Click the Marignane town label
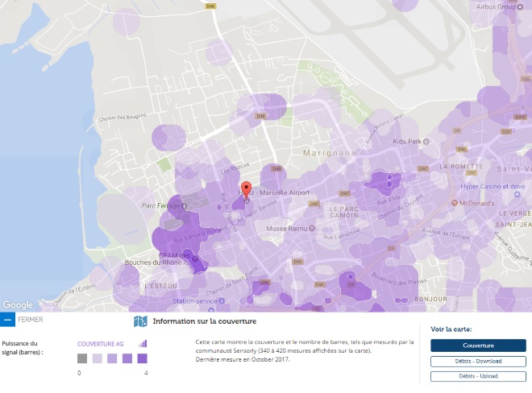Image resolution: width=532 pixels, height=393 pixels. (330, 153)
